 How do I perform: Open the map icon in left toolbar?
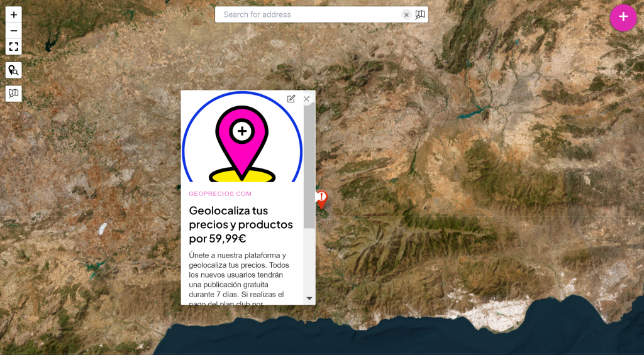(x=14, y=94)
